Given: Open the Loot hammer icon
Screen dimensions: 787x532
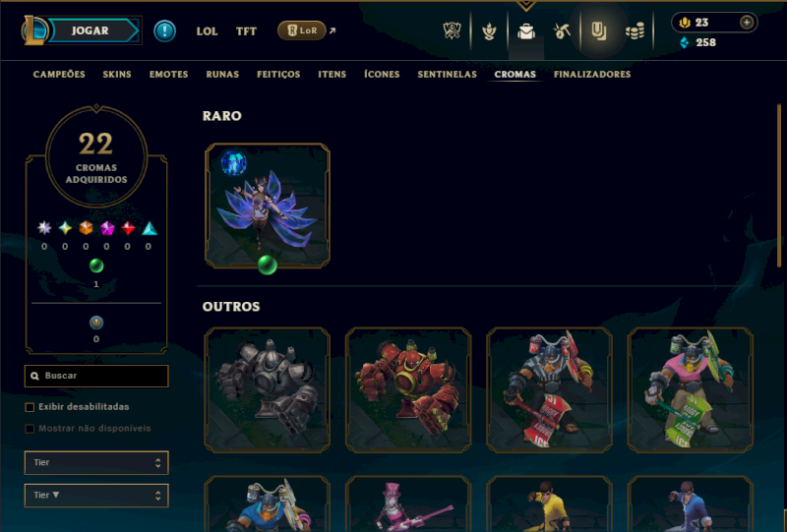Looking at the screenshot, I should (562, 31).
